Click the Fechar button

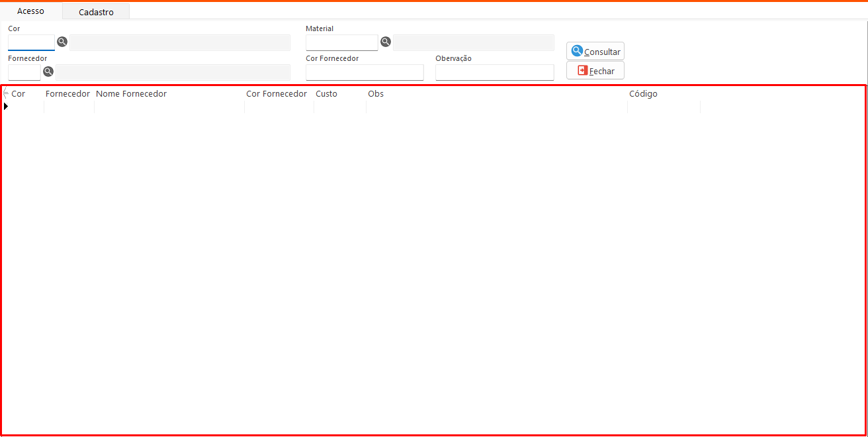(x=595, y=71)
